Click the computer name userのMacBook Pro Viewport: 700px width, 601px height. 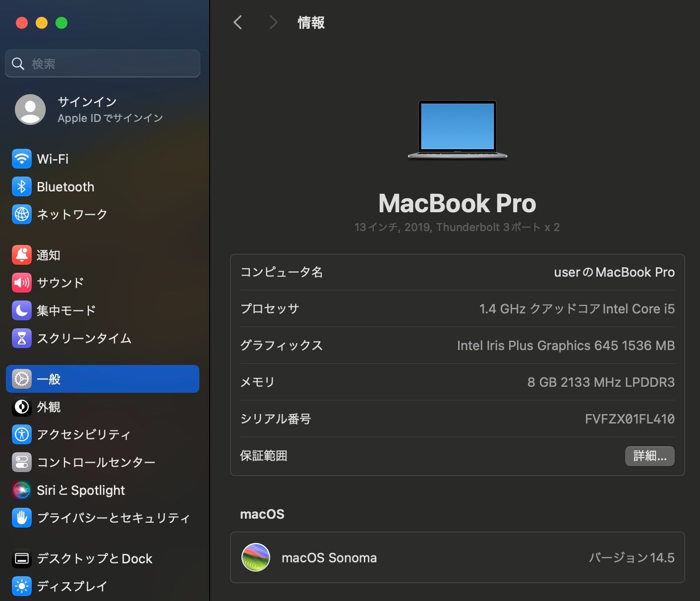(614, 272)
